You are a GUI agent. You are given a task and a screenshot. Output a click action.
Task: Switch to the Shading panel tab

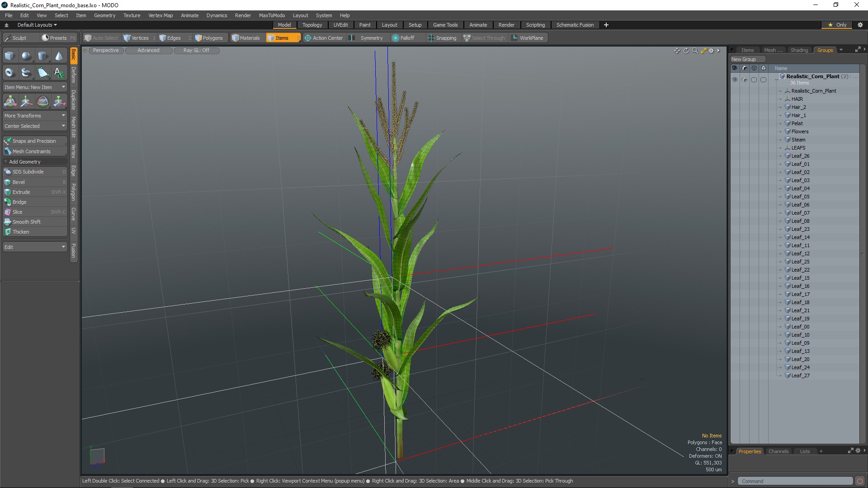[799, 50]
